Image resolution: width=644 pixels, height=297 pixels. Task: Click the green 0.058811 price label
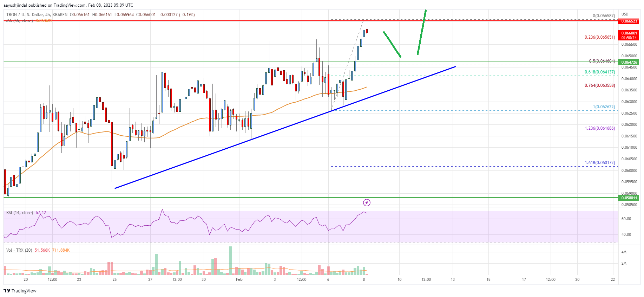point(629,198)
